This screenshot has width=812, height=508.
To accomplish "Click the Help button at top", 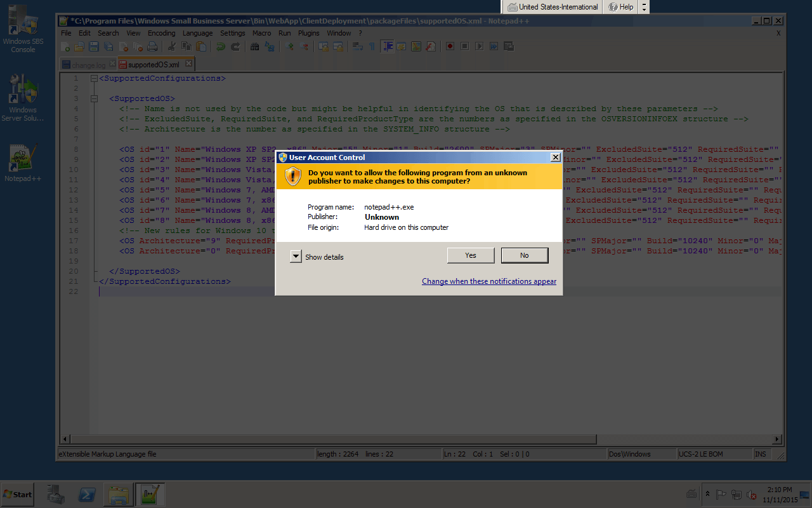I will coord(621,7).
